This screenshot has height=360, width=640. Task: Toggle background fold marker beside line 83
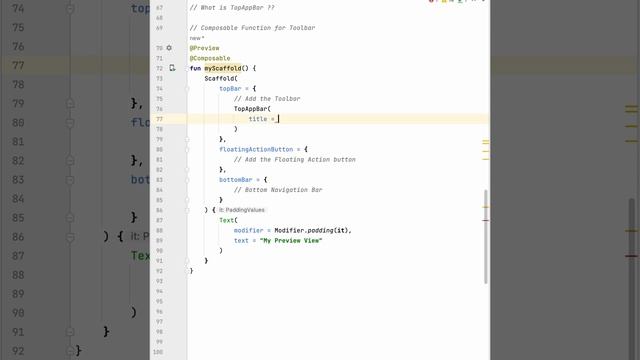(70, 180)
